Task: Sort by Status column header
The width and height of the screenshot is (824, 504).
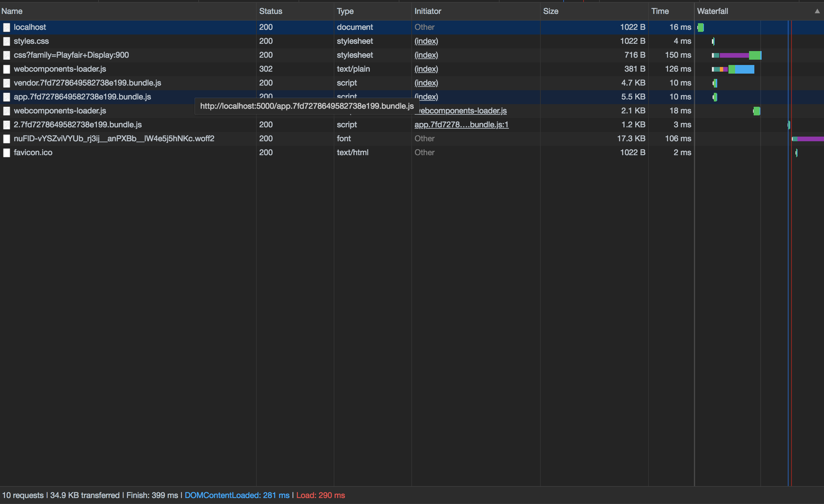Action: tap(271, 11)
